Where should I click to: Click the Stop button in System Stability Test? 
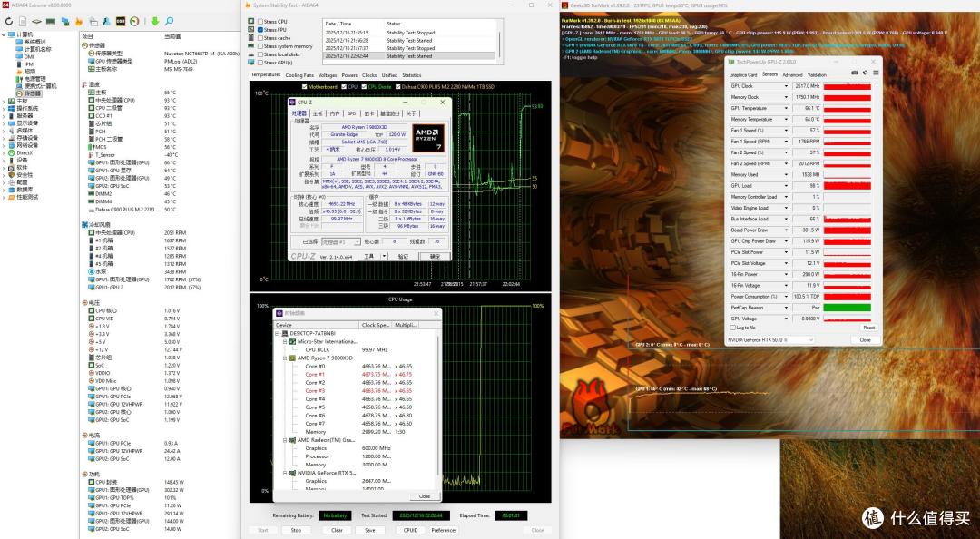[x=296, y=530]
